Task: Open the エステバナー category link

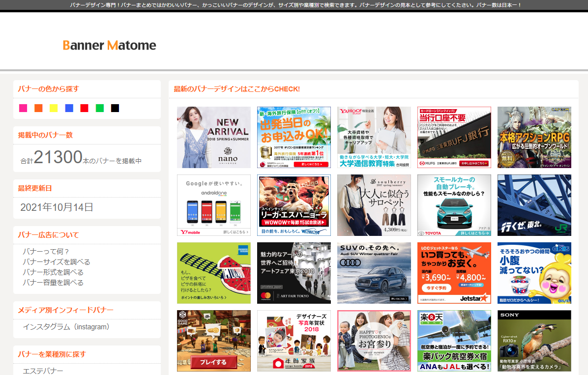Action: pos(43,371)
